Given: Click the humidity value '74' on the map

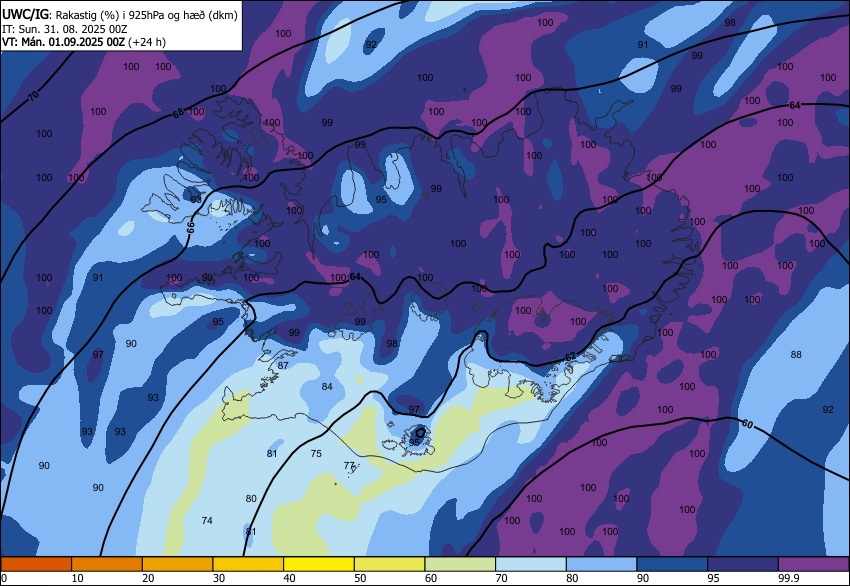Looking at the screenshot, I should pyautogui.click(x=207, y=520).
